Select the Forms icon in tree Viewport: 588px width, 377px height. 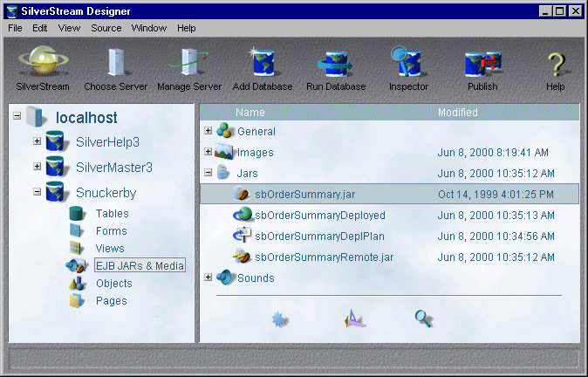[x=76, y=230]
